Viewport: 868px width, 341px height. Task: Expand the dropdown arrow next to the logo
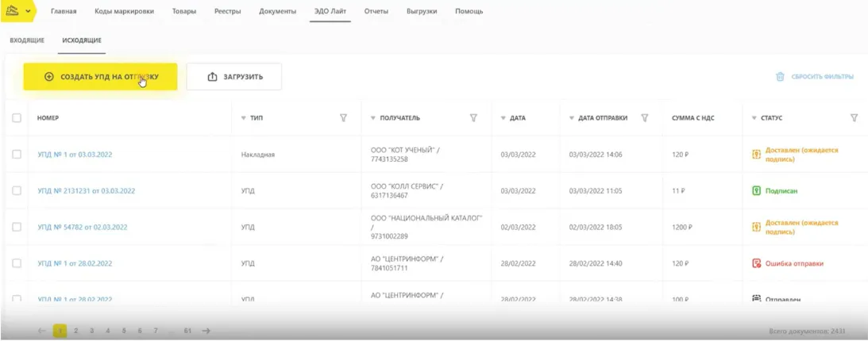(29, 12)
